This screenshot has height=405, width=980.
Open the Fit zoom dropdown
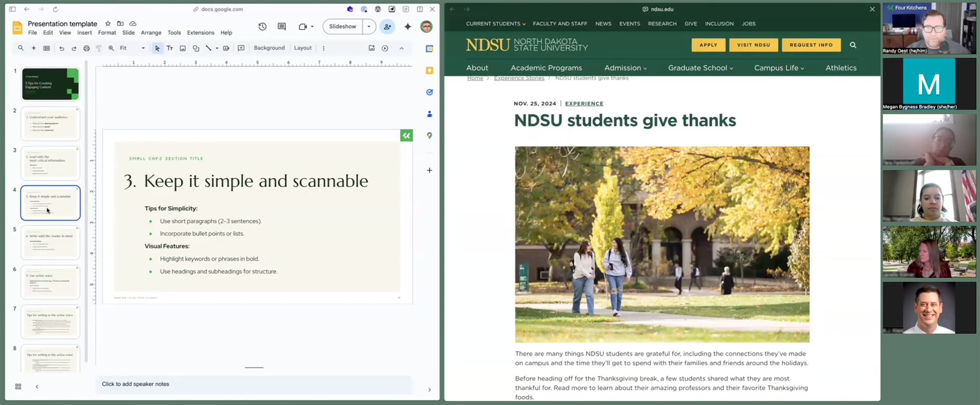(143, 48)
